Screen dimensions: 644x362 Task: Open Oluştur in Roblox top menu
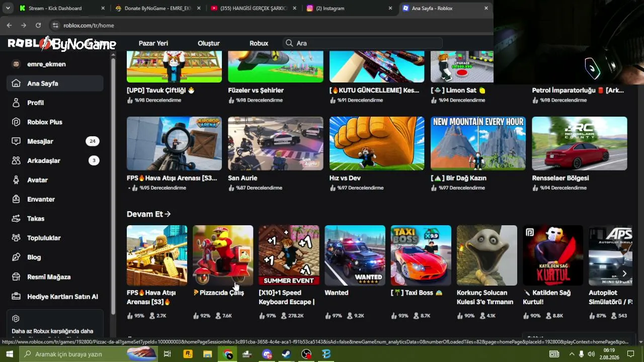[209, 43]
